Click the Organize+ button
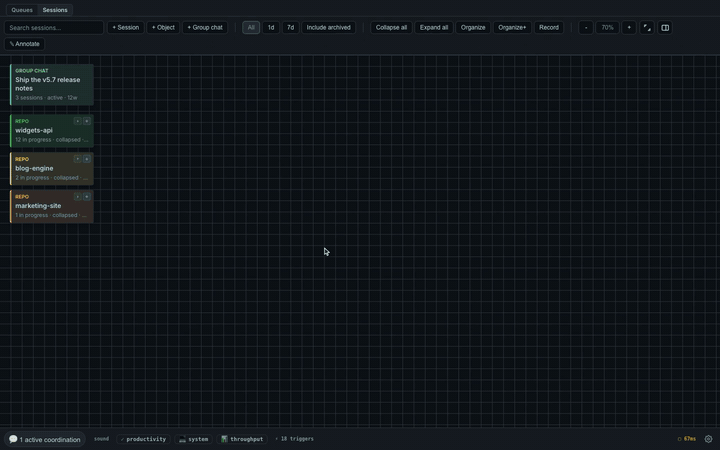 coord(512,28)
